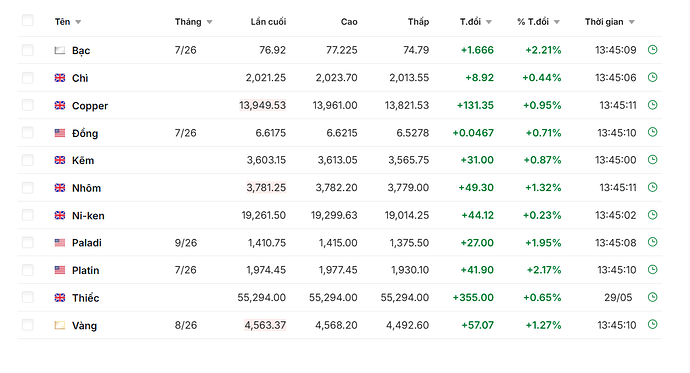This screenshot has height=373, width=690.
Task: Select the checkbox for the Platin row
Action: (28, 270)
